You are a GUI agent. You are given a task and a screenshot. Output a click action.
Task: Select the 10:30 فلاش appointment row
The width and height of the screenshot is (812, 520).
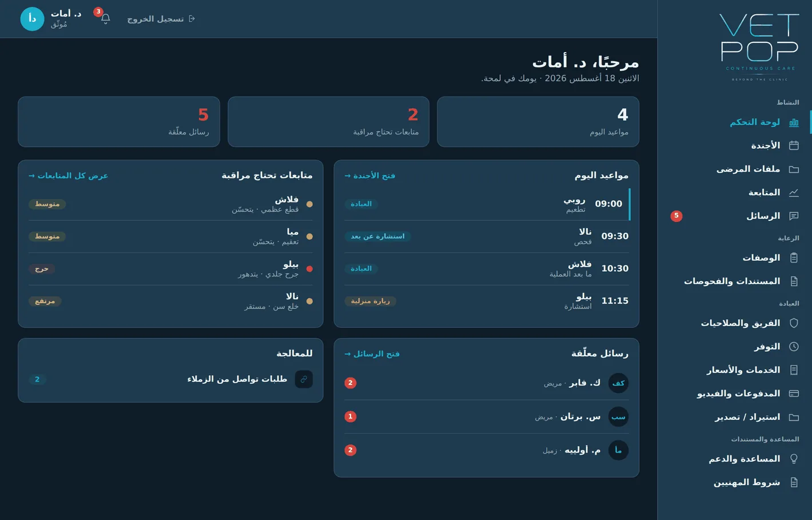tap(487, 269)
